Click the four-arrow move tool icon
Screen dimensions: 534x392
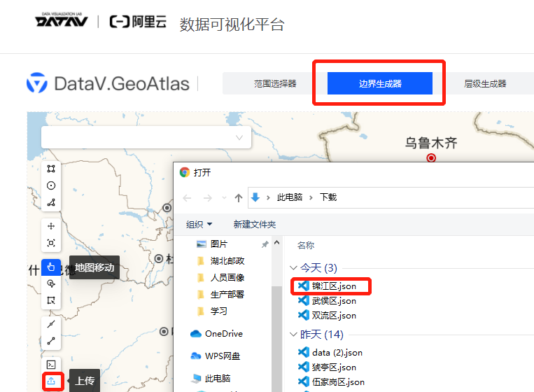point(51,226)
